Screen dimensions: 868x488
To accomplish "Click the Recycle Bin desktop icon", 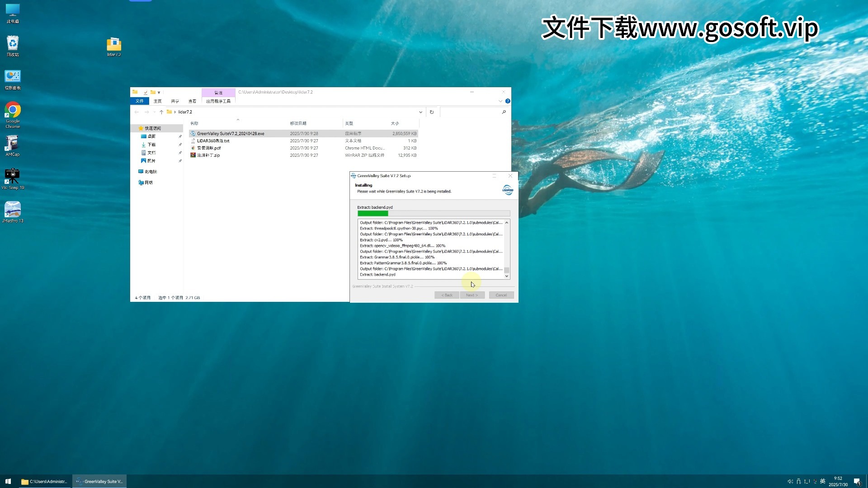I will tap(13, 44).
